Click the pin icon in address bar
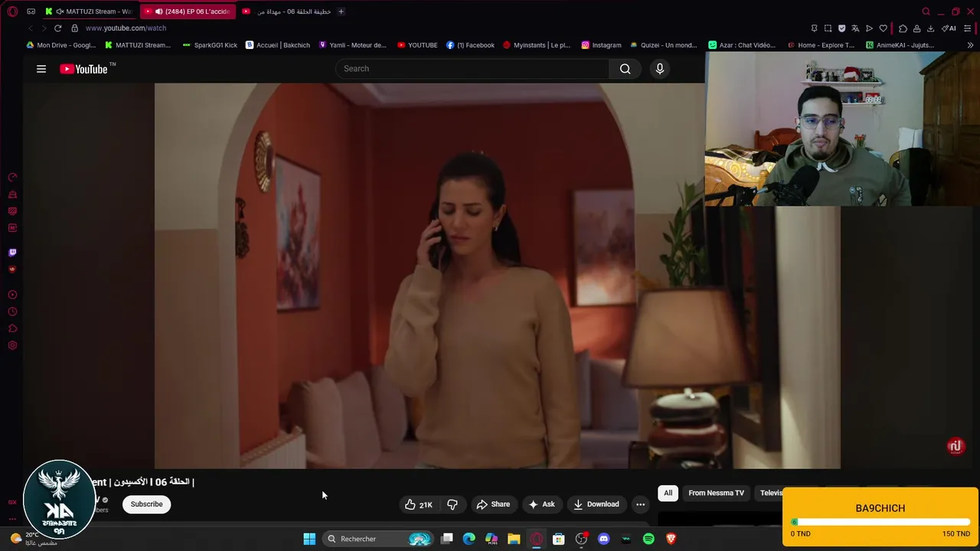 tap(814, 28)
